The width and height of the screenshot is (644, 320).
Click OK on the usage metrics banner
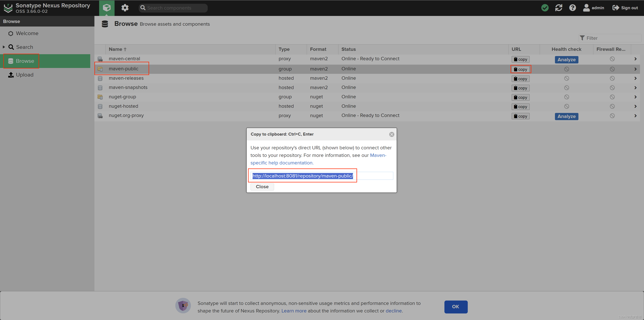(456, 307)
